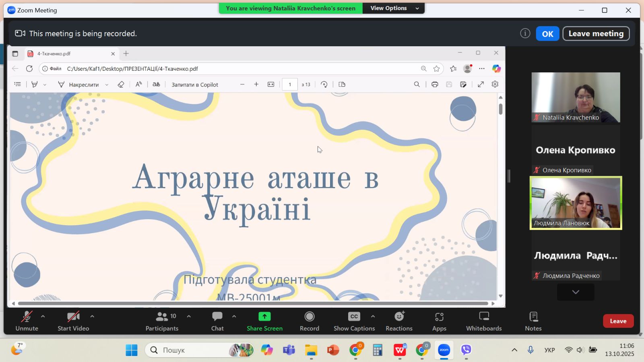Enable Show Captions
This screenshot has height=362, width=644.
pyautogui.click(x=354, y=321)
